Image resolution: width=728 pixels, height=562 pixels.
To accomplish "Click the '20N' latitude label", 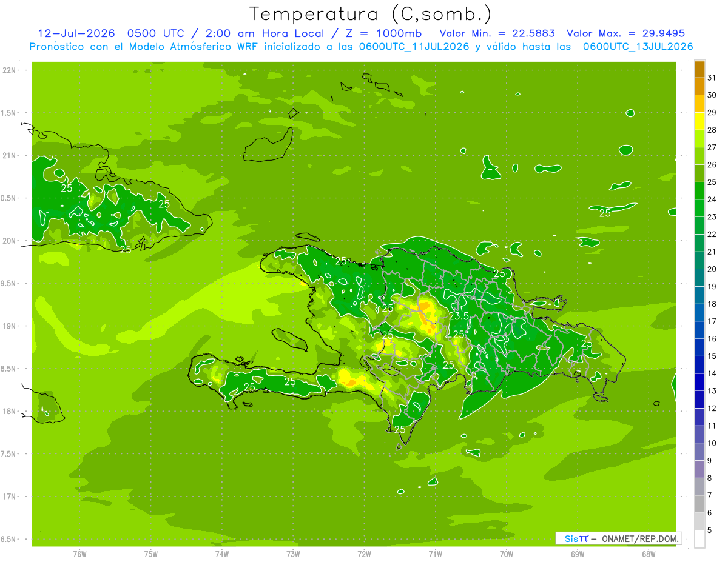I will click(x=10, y=241).
